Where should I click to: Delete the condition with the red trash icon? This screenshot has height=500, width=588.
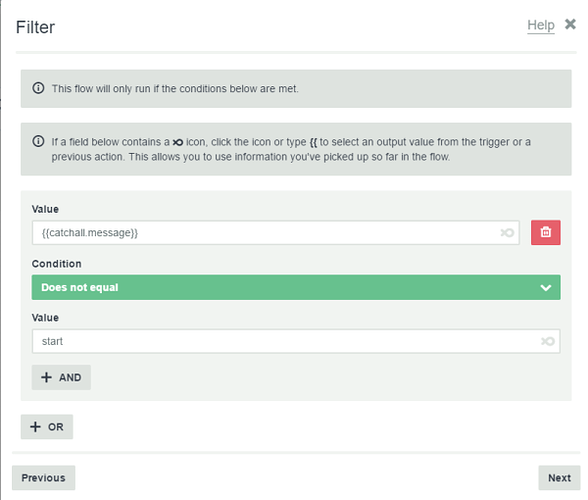(x=546, y=233)
